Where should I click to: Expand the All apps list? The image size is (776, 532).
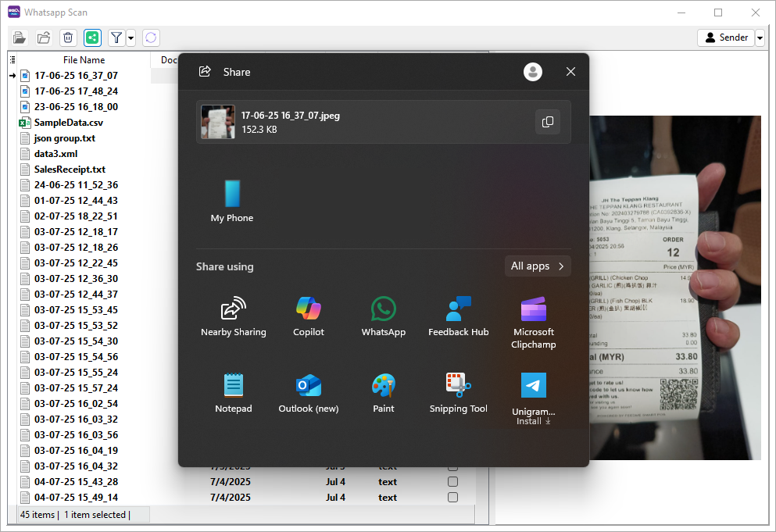coord(538,266)
